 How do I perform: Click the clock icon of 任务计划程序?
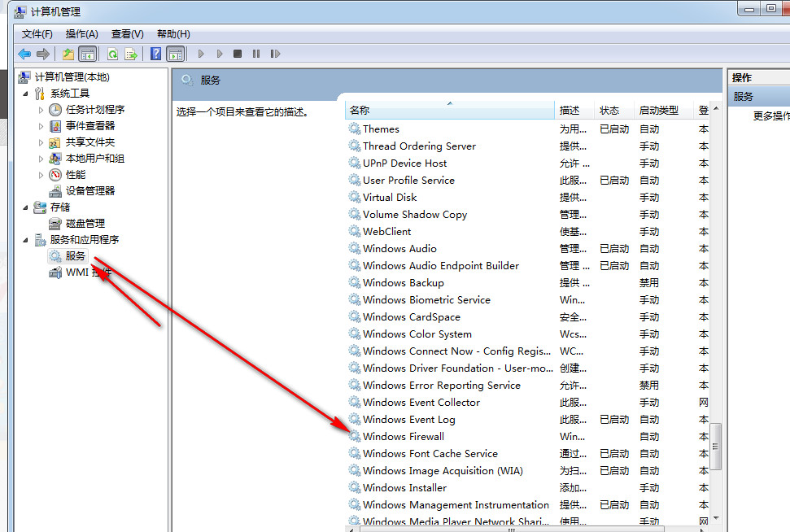pos(55,110)
